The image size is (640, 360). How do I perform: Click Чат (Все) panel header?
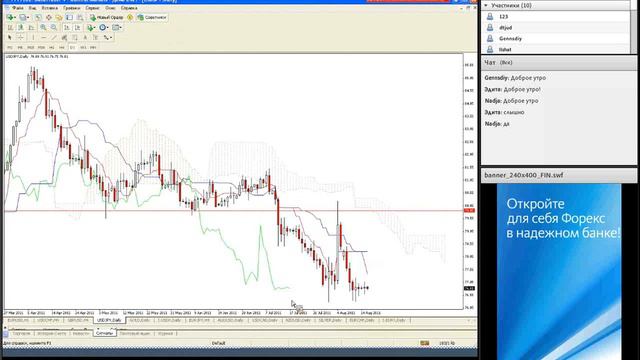point(559,62)
